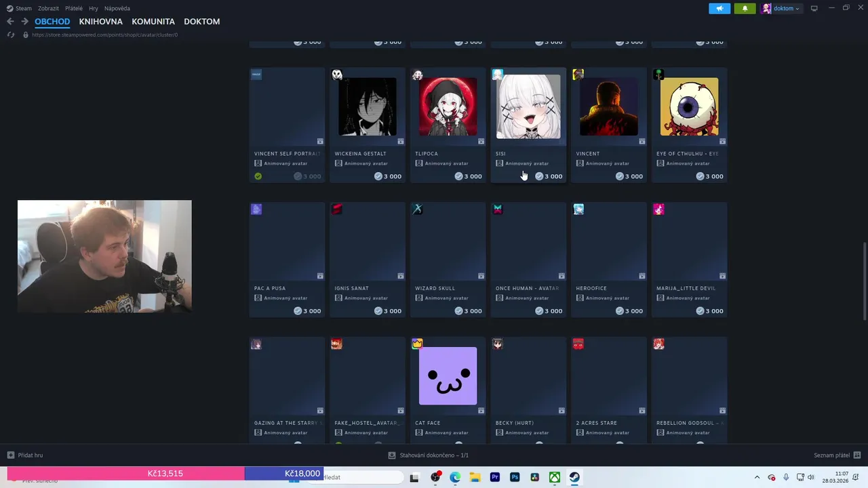Reload the store page via refresh icon
Screen dimensions: 868x488
[x=11, y=35]
